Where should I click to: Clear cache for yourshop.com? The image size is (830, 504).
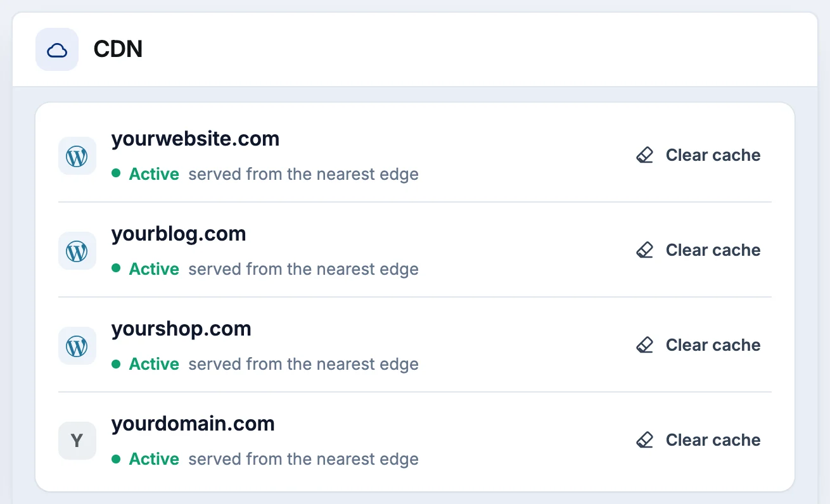click(698, 345)
